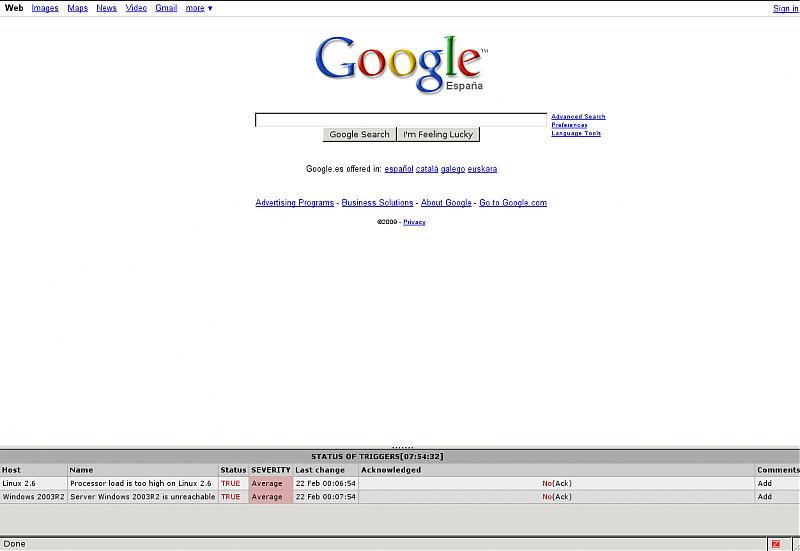Open 'Server Windows 2003R2 is unreachable' trigger
Screen dimensions: 800x551
pos(143,496)
